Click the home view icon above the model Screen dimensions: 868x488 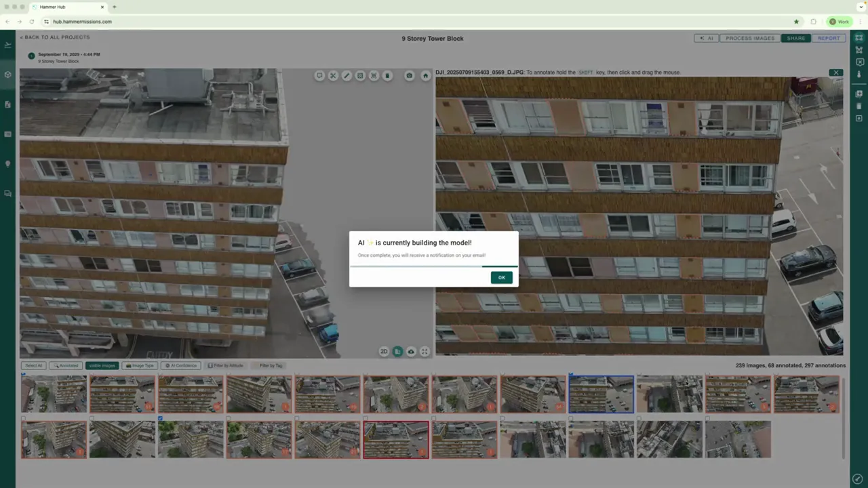(x=425, y=75)
